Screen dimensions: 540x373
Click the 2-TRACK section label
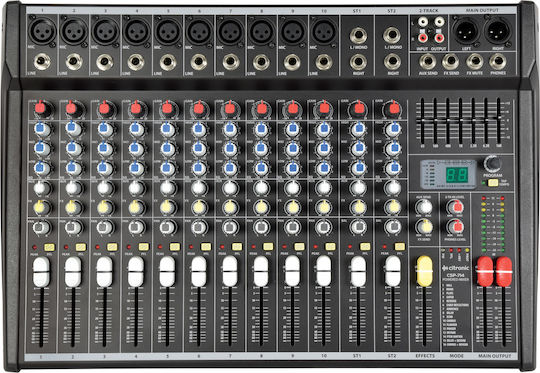(x=429, y=11)
